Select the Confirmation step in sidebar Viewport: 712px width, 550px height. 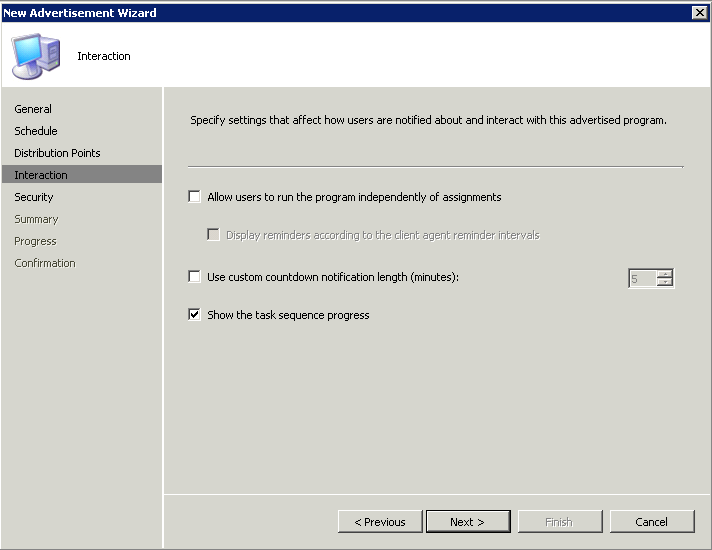point(44,263)
